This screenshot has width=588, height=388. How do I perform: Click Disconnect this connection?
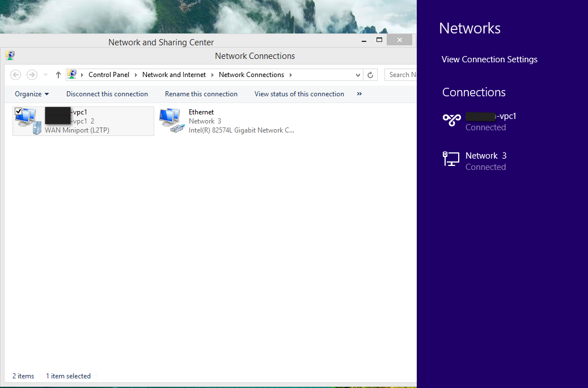point(107,94)
